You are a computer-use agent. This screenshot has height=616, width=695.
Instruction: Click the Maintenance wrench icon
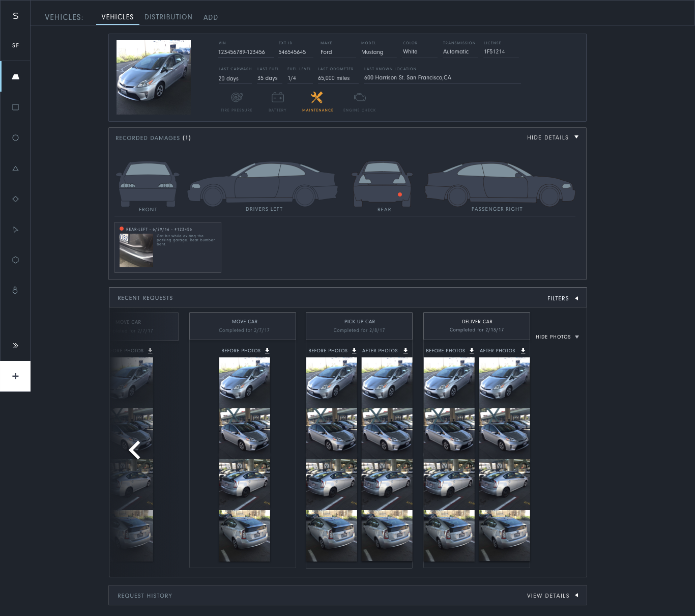[317, 97]
